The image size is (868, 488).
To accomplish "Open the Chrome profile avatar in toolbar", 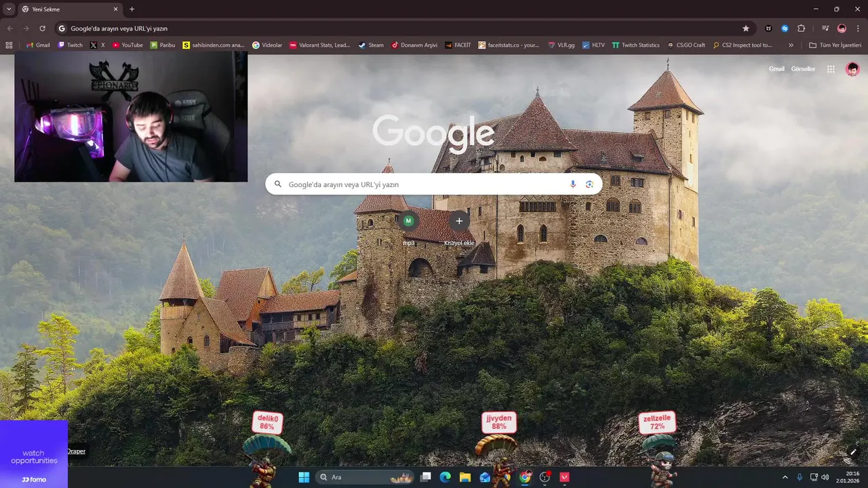I will (842, 28).
